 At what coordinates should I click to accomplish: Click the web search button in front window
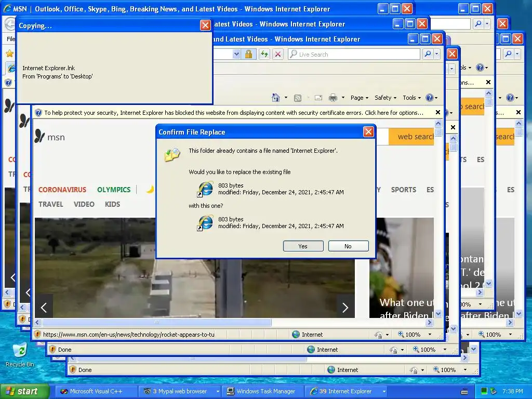(411, 137)
